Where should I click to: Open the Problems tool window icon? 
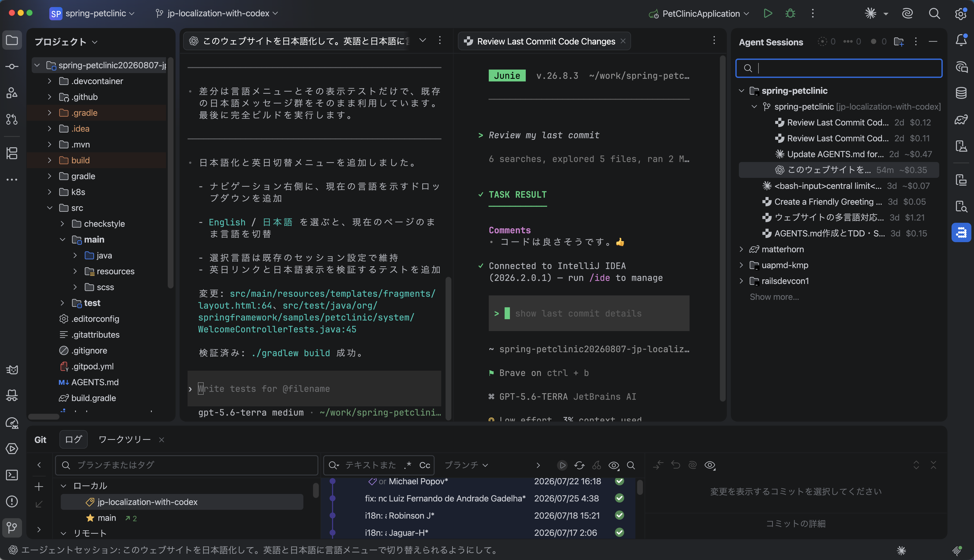tap(12, 501)
